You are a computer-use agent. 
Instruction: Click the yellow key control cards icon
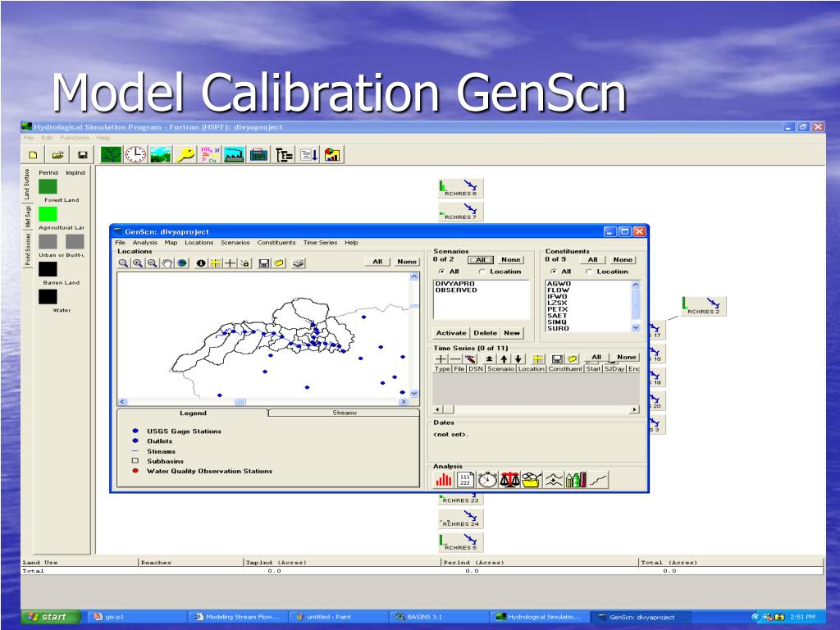[x=185, y=155]
